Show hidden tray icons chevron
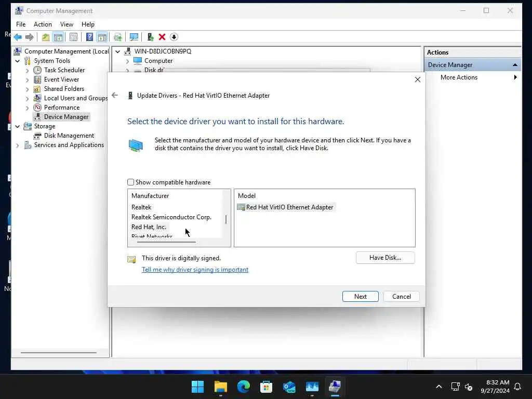The width and height of the screenshot is (532, 399). (x=438, y=387)
